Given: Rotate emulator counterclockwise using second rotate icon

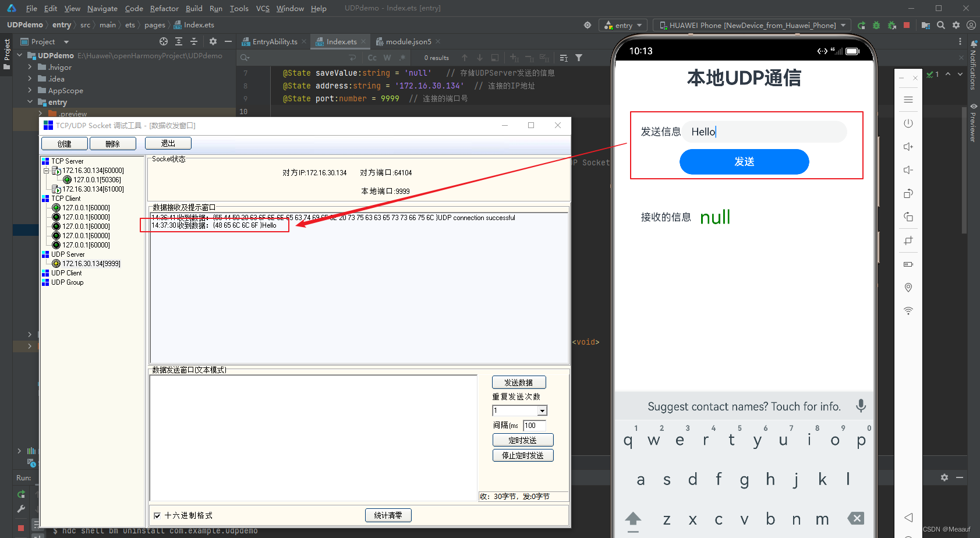Looking at the screenshot, I should click(908, 217).
